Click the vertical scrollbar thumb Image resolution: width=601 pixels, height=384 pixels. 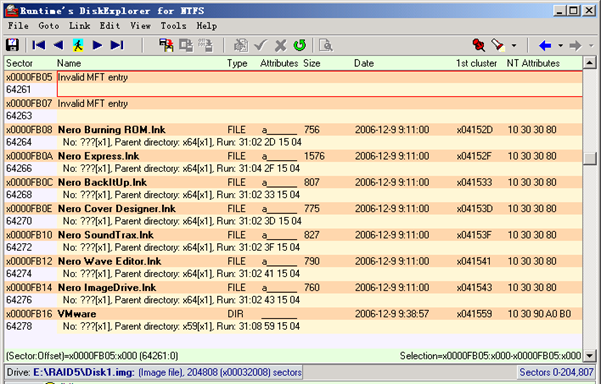coord(590,158)
